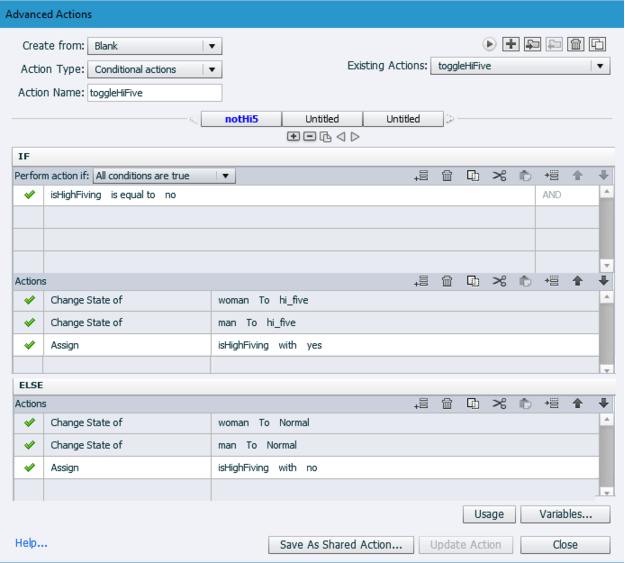Move action up in ELSE Actions toolbar
This screenshot has width=625, height=563.
pyautogui.click(x=578, y=404)
